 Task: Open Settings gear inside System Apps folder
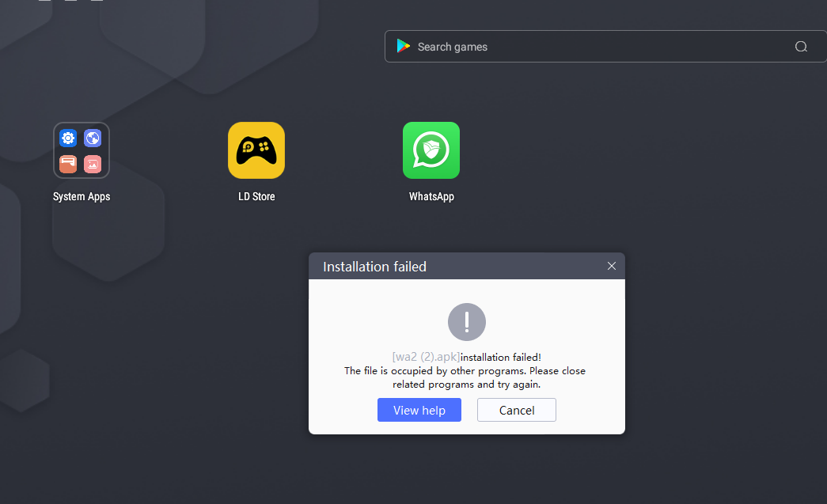(68, 138)
